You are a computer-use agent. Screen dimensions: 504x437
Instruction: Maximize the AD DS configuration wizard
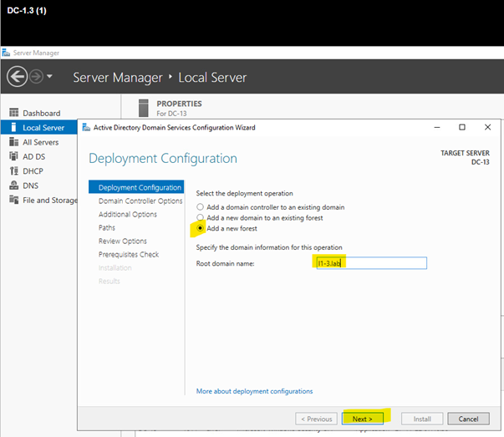pos(462,127)
